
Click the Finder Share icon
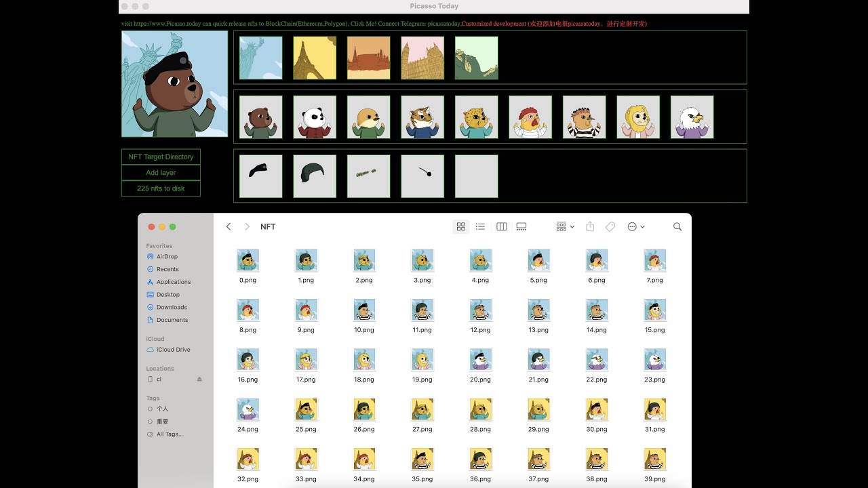click(590, 226)
